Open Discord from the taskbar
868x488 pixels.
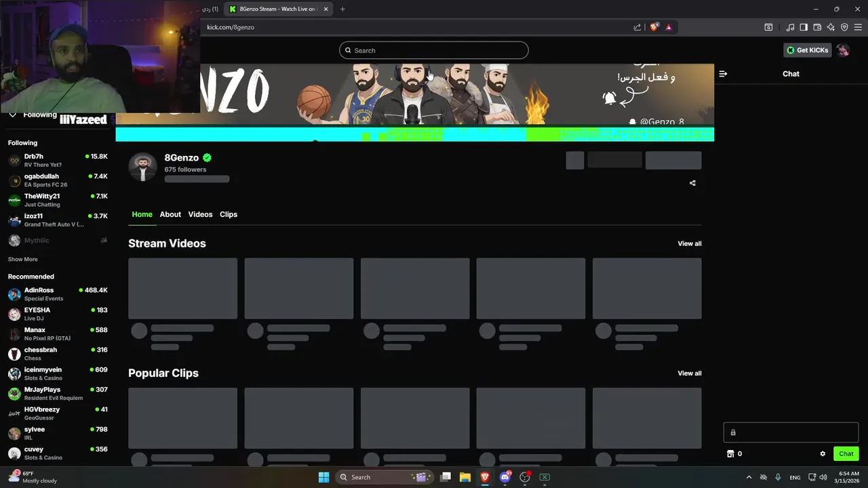(505, 477)
